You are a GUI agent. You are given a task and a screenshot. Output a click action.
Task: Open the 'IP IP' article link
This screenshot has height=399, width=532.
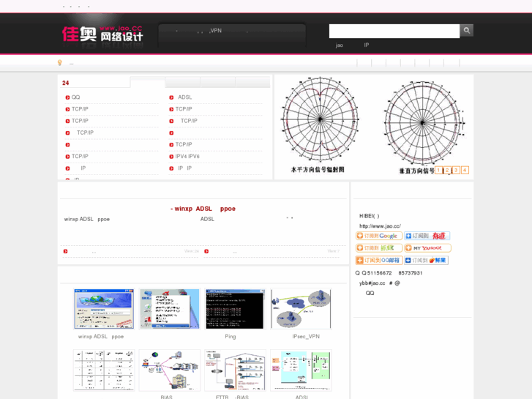pos(185,168)
